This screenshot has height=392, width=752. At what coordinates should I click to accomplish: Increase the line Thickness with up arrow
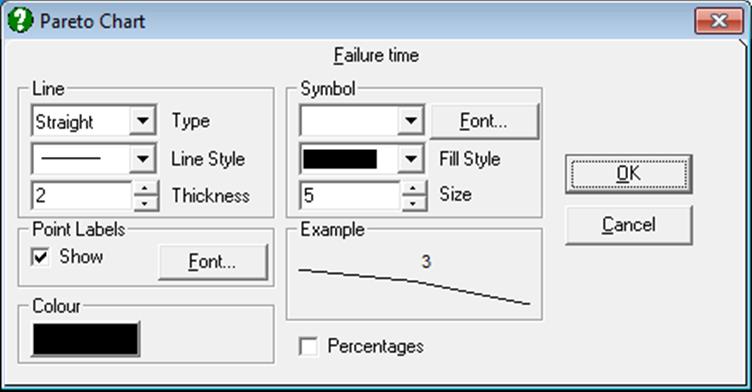pos(145,188)
